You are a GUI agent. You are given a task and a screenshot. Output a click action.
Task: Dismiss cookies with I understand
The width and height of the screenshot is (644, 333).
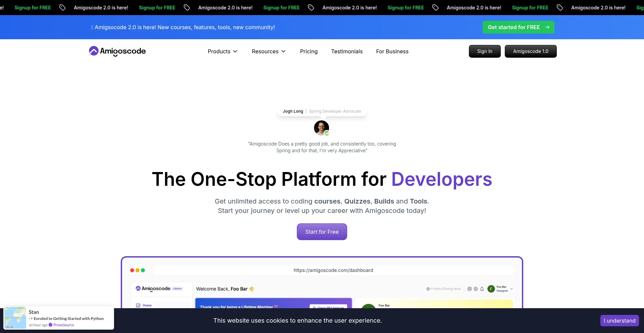tap(619, 320)
